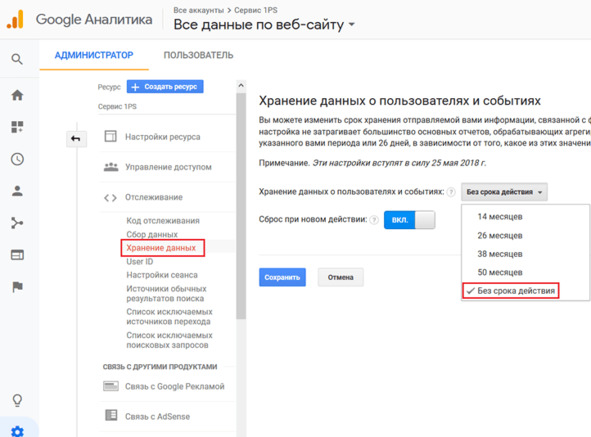The image size is (591, 437).
Task: Click the Сохранить button
Action: tap(282, 277)
